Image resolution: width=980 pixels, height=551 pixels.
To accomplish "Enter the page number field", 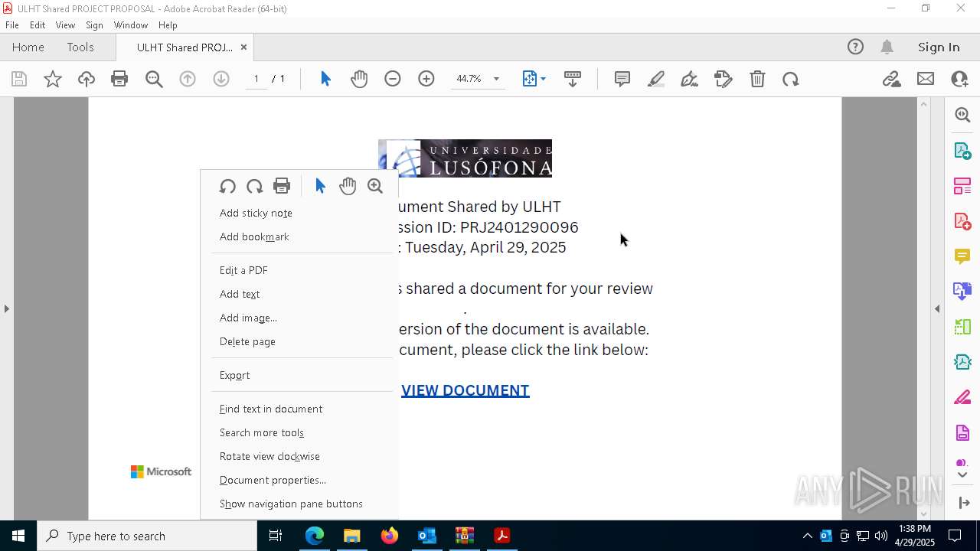I will click(x=256, y=79).
